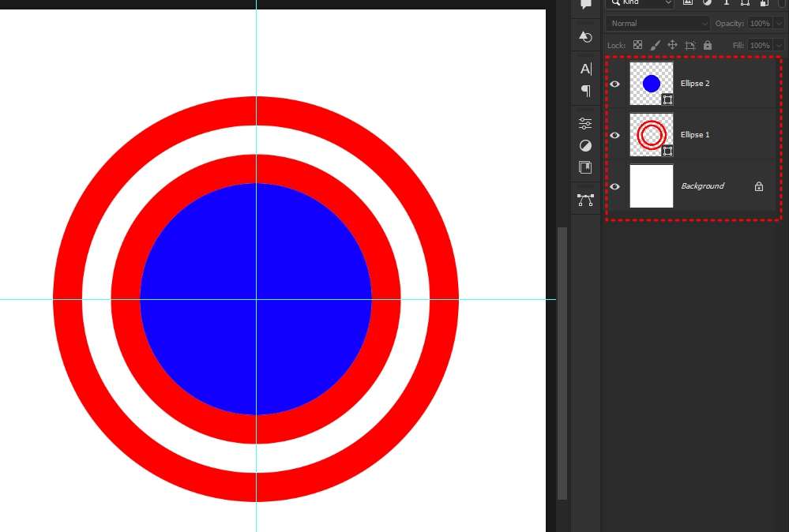The height and width of the screenshot is (532, 789).
Task: Open the Paths panel icon
Action: 585,200
